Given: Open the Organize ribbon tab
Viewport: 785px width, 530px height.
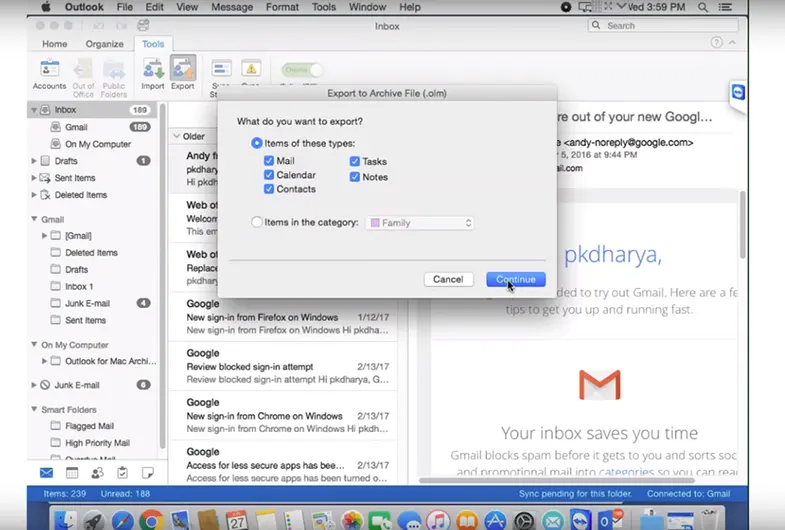Looking at the screenshot, I should [x=104, y=44].
